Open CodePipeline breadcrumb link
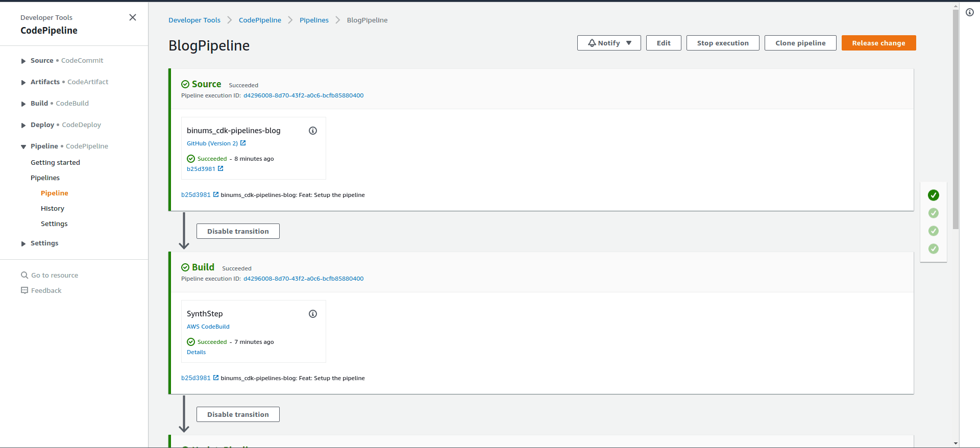This screenshot has width=980, height=448. pos(260,20)
